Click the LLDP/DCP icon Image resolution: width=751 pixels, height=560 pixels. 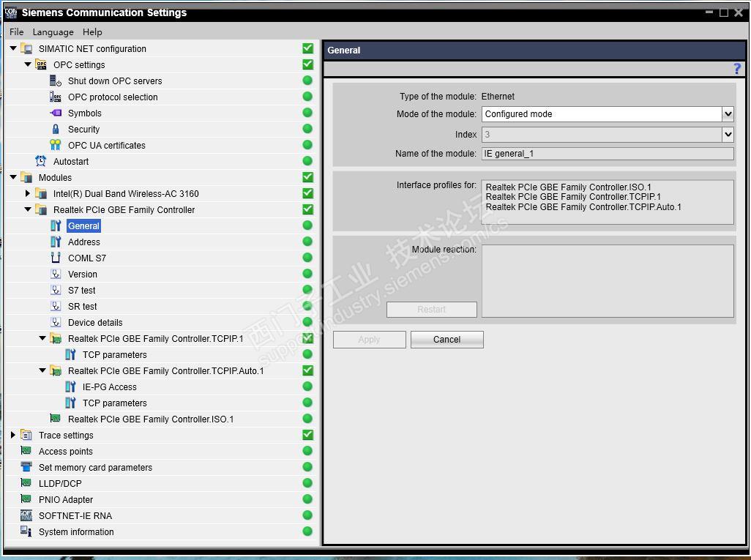click(x=26, y=483)
